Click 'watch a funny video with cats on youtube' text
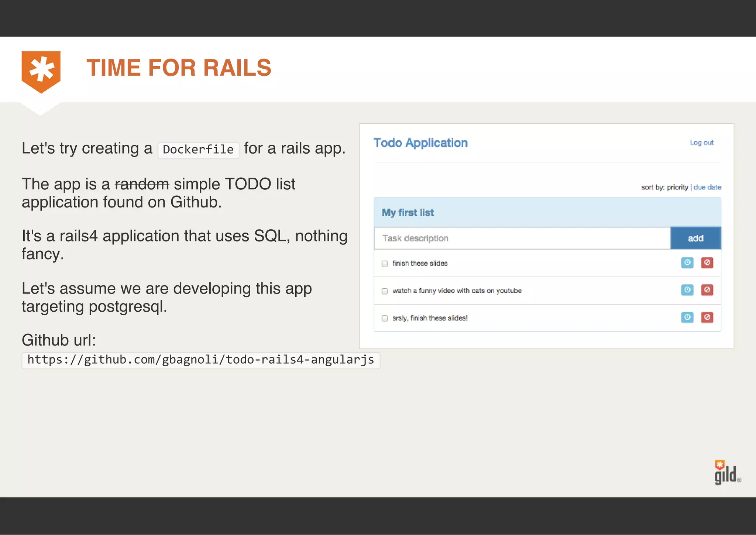Screen dimensions: 756x535 coord(457,291)
